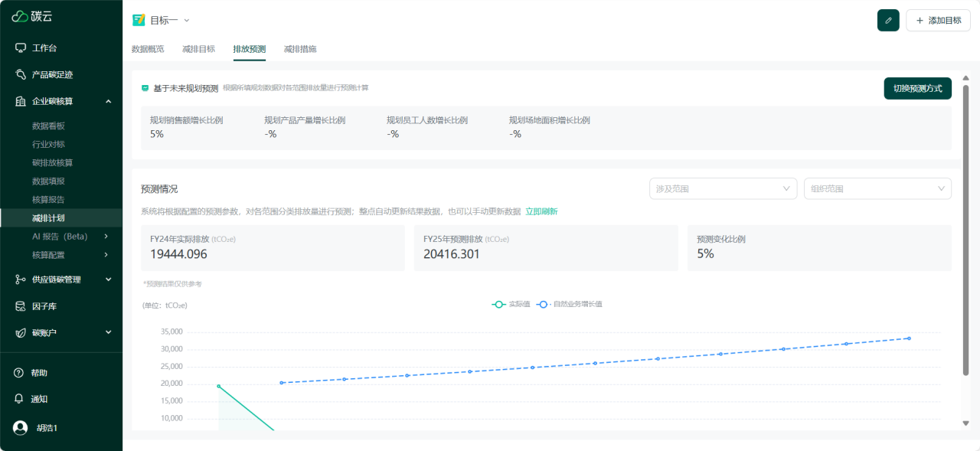Click the 切换预测方式 button
The height and width of the screenshot is (451, 980).
(917, 89)
